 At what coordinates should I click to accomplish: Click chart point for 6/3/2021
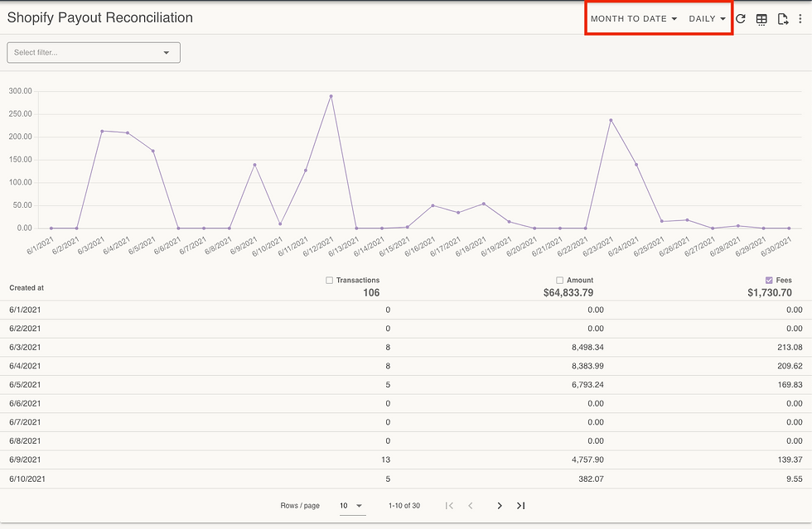point(102,132)
